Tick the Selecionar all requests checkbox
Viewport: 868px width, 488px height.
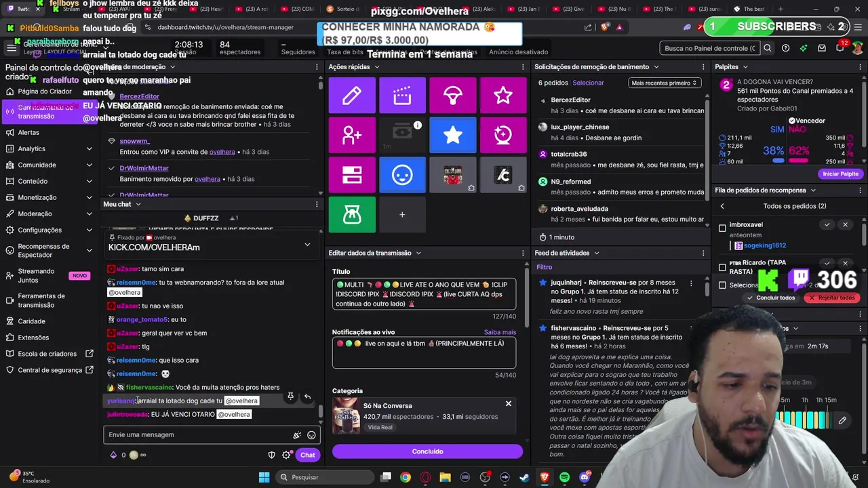click(x=723, y=285)
